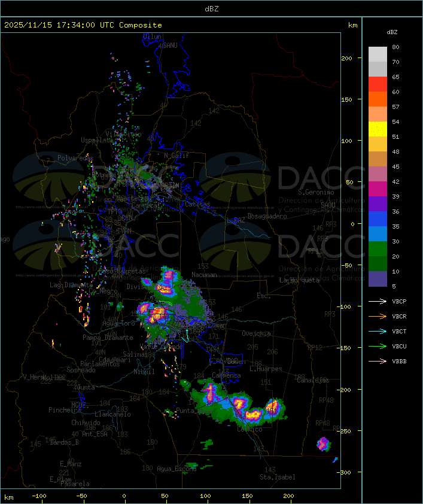Screen dimensions: 423x504
Task: Click the N_Calif place label
Action: 176,155
